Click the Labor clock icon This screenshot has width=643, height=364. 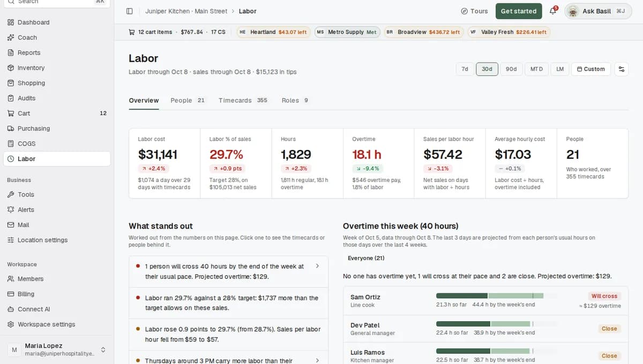point(11,159)
